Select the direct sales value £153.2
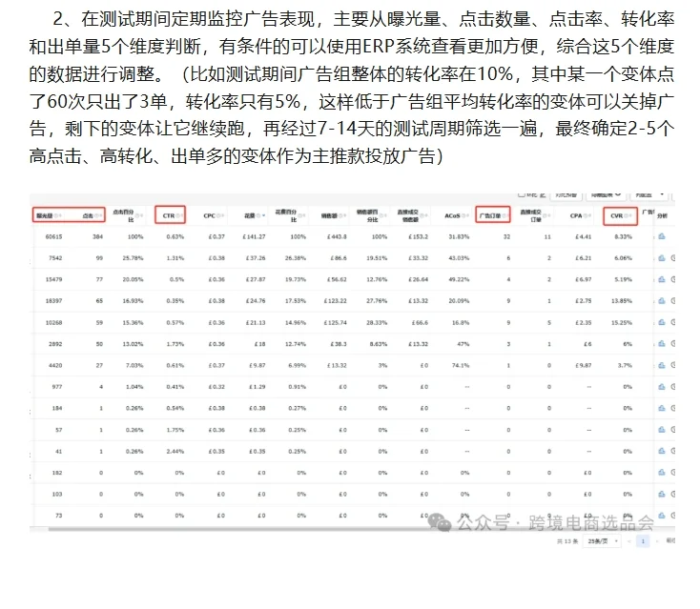Screen dimensions: 700x609 click(419, 237)
